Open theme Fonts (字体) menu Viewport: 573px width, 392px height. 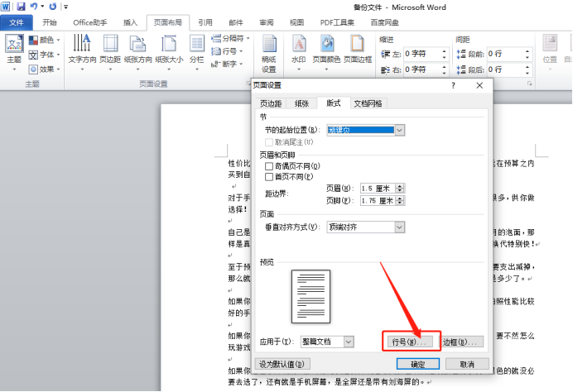tap(44, 55)
